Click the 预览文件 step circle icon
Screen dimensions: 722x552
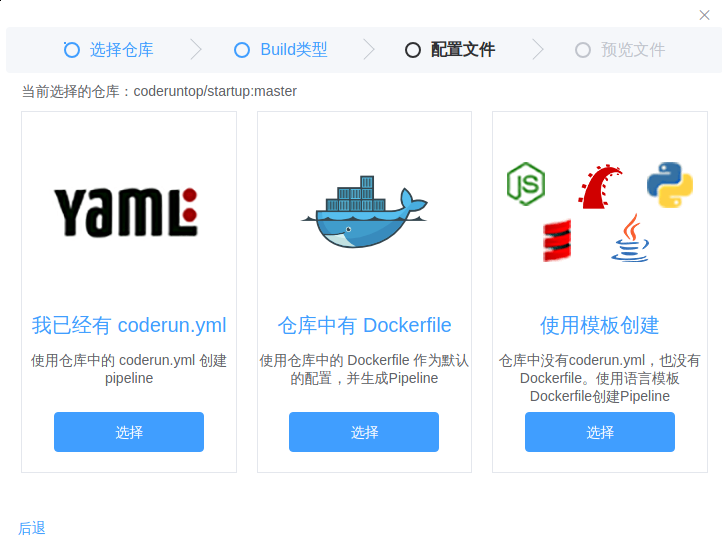[x=583, y=50]
